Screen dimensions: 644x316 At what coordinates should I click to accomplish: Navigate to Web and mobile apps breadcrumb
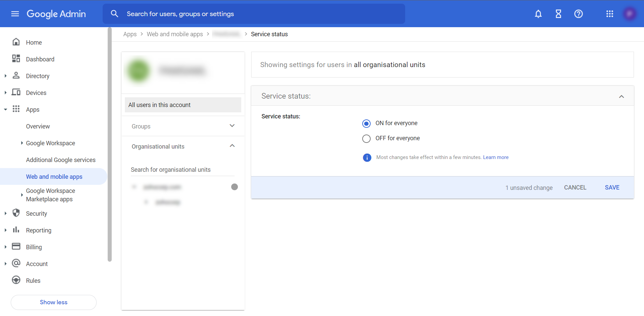[175, 34]
